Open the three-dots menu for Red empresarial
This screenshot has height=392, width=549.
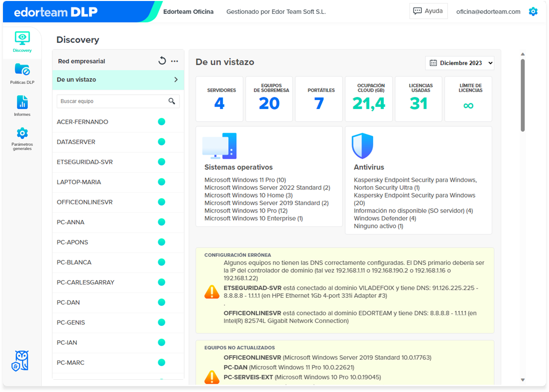(x=174, y=61)
